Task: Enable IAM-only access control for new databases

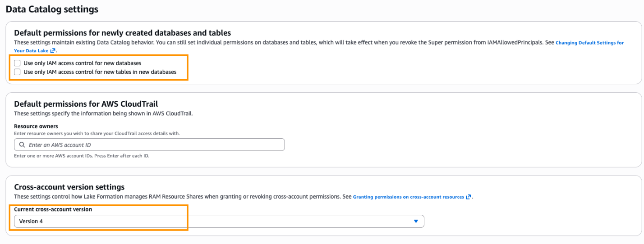Action: click(x=17, y=63)
